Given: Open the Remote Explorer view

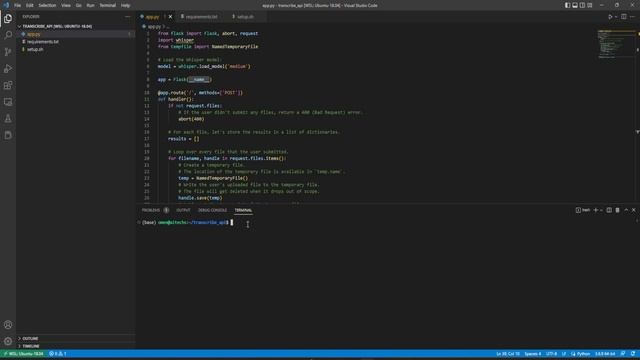Looking at the screenshot, I should point(8,102).
